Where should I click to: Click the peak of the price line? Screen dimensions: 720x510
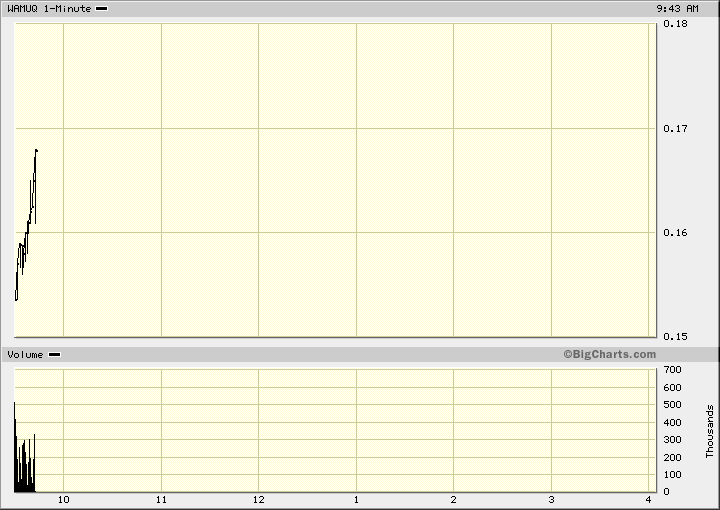click(x=36, y=150)
